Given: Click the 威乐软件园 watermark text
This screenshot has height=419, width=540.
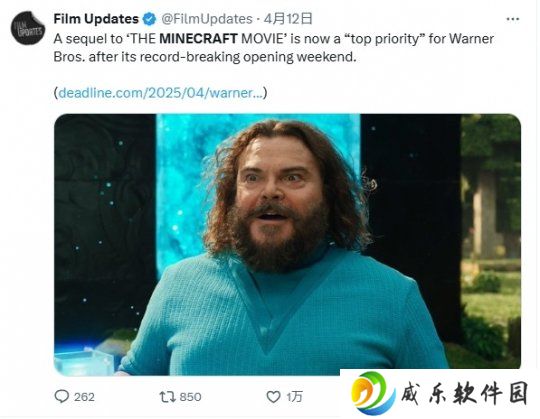Looking at the screenshot, I should [465, 393].
